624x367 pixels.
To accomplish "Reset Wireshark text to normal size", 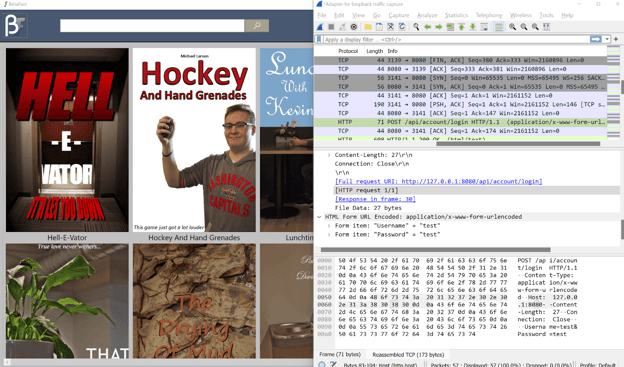I will [535, 27].
